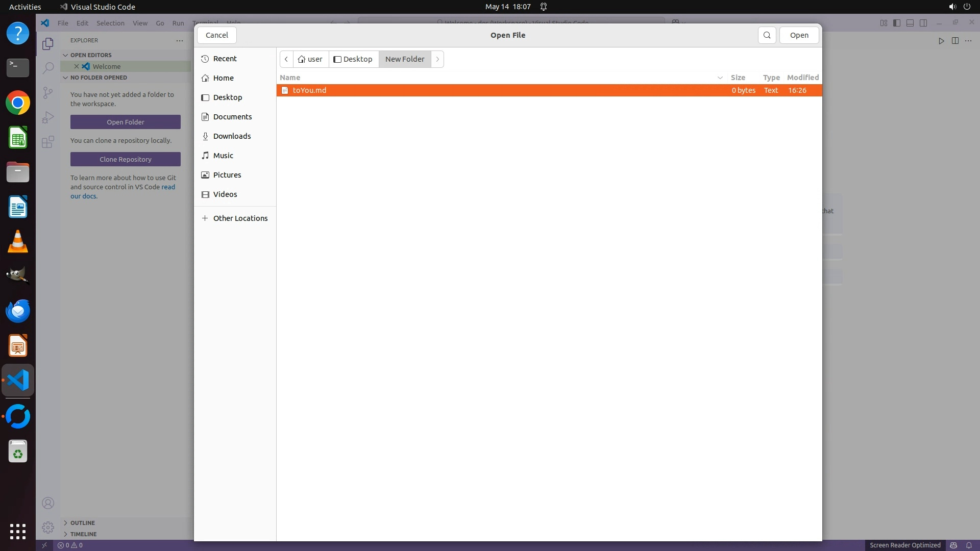Open Extensions view icon

click(x=48, y=142)
